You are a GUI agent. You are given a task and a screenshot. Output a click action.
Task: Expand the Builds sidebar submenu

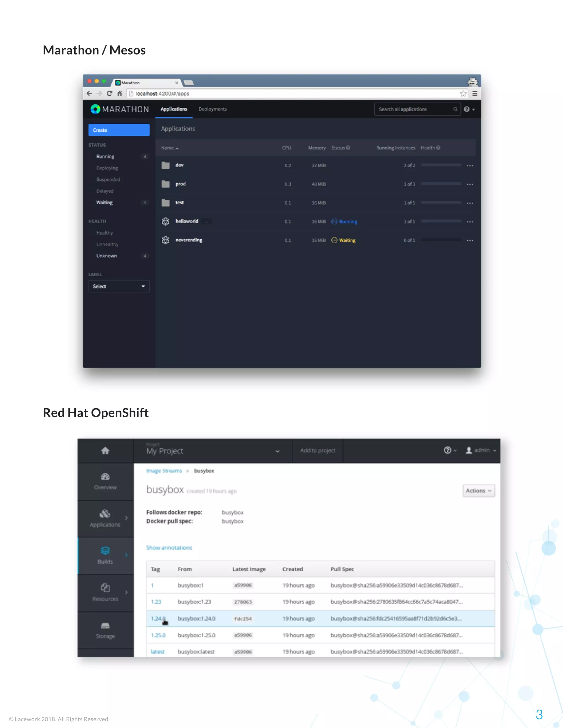coord(126,555)
